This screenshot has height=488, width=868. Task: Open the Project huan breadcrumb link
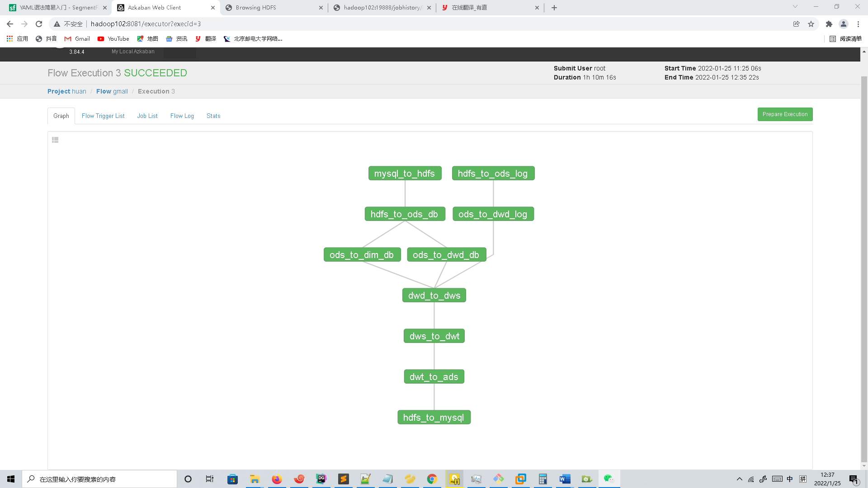(67, 91)
